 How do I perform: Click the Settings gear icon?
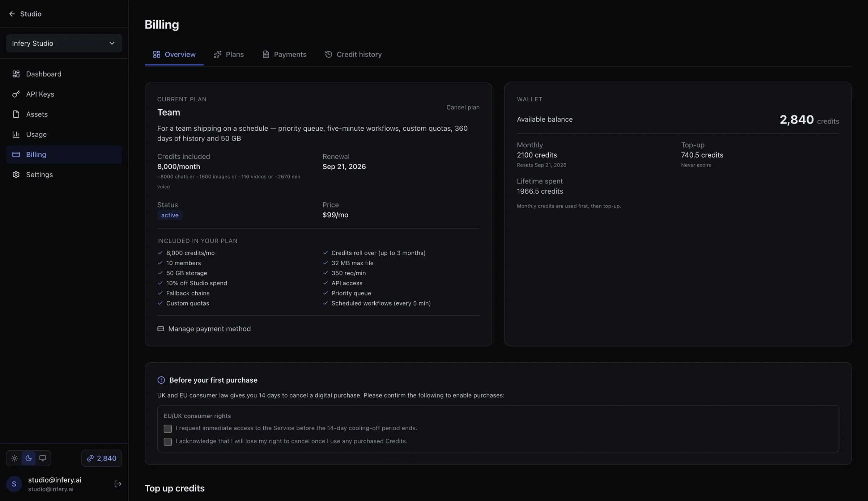(x=16, y=174)
